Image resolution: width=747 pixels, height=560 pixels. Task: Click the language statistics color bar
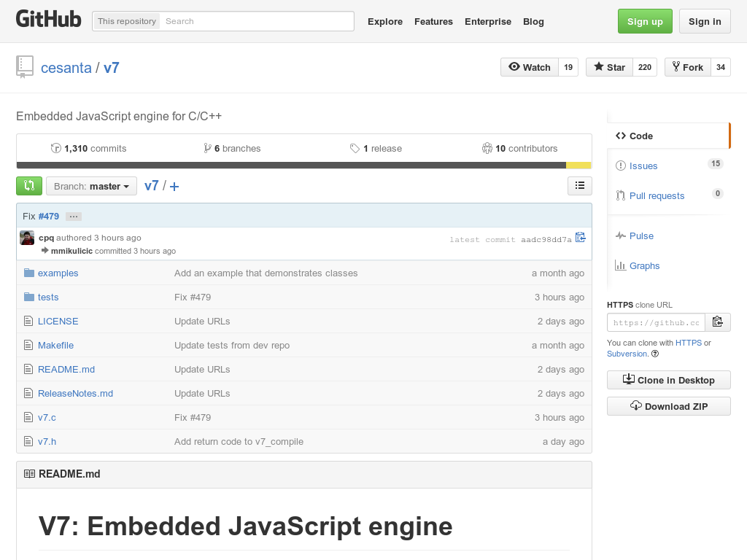coord(304,166)
